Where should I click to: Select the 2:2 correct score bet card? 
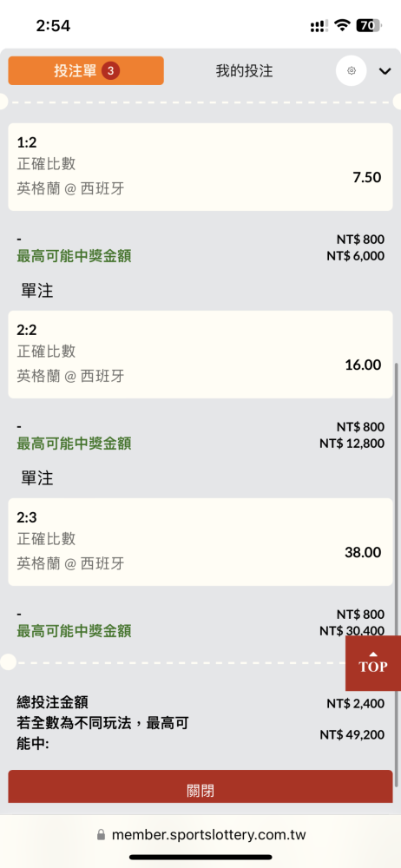coord(200,354)
